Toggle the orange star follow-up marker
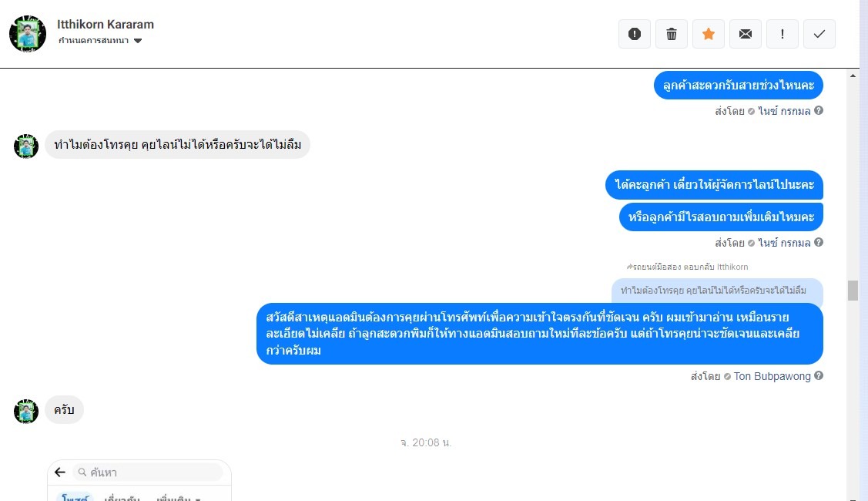868x501 pixels. click(709, 34)
